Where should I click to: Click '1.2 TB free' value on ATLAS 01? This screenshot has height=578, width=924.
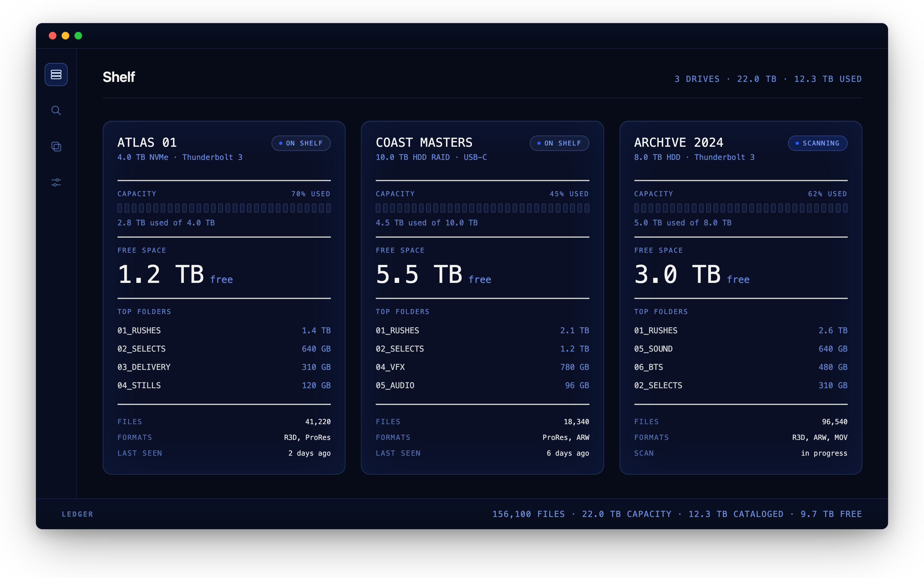(x=175, y=275)
